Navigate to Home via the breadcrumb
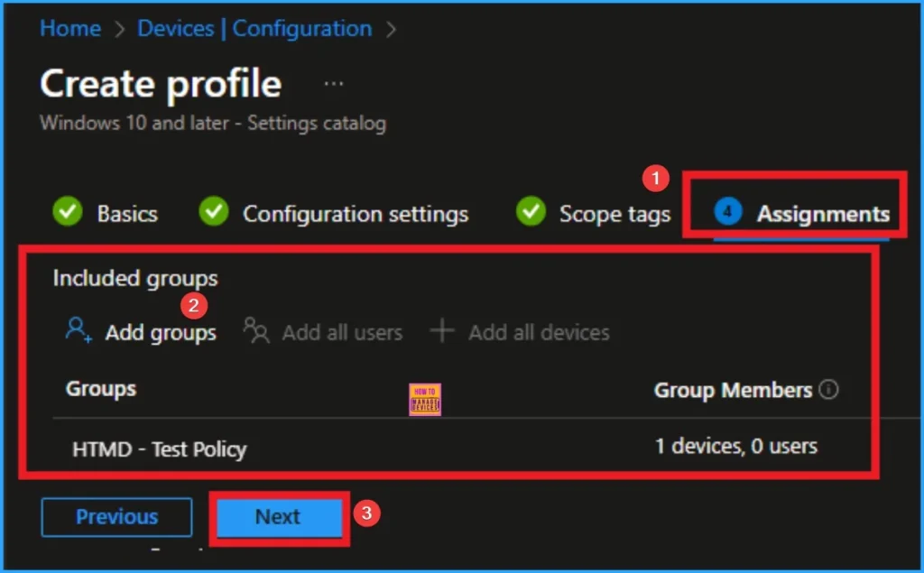This screenshot has width=924, height=573. (69, 28)
